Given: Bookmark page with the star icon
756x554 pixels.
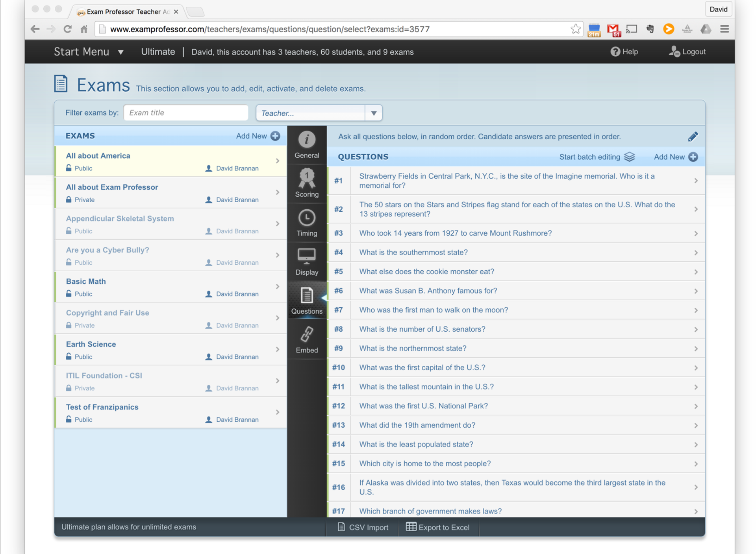Looking at the screenshot, I should coord(575,29).
